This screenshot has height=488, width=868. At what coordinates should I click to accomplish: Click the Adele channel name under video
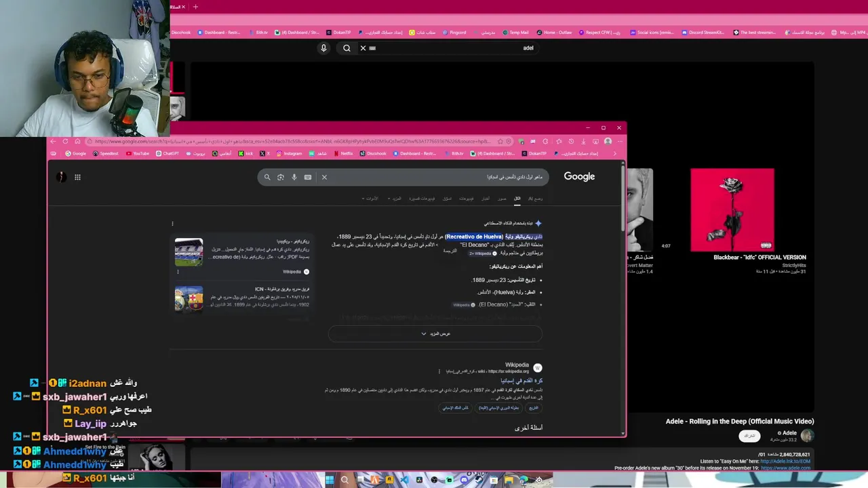coord(789,432)
